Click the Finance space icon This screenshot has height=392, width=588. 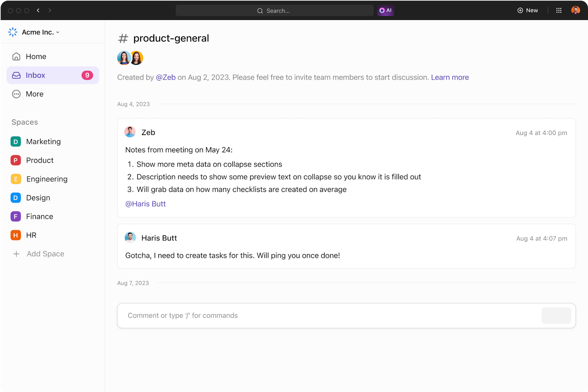(15, 216)
